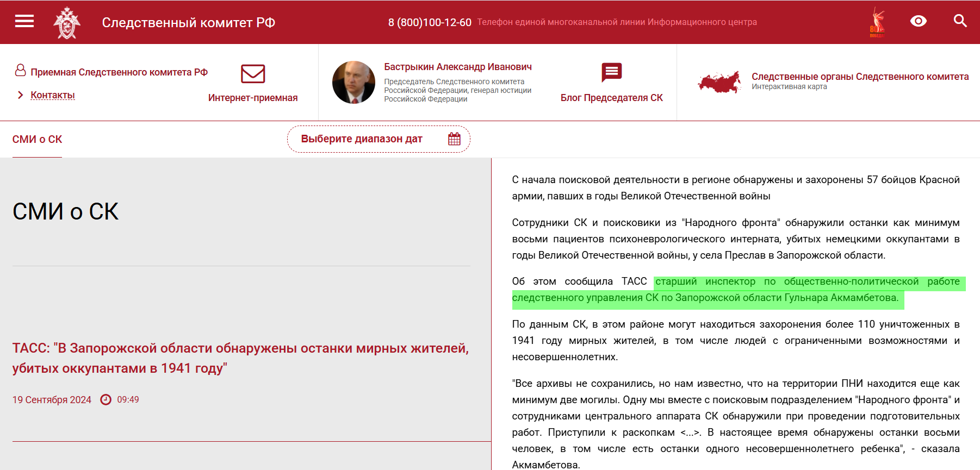Open Контакты link
Screen dimensions: 980x470
pyautogui.click(x=53, y=95)
